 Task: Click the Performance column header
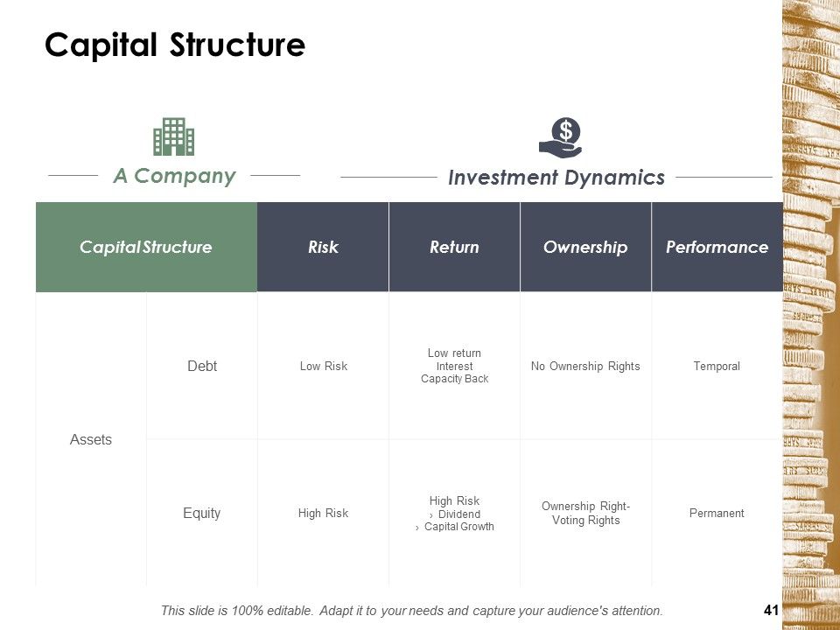click(717, 247)
